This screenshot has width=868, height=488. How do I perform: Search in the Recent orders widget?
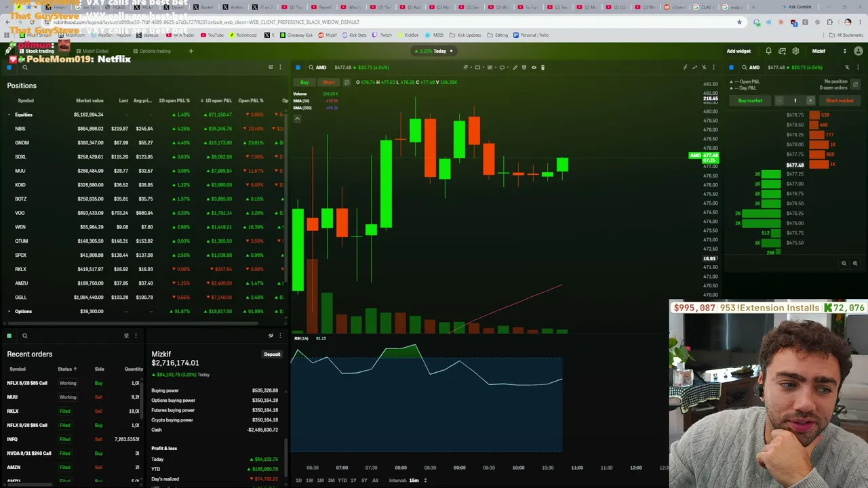point(25,335)
